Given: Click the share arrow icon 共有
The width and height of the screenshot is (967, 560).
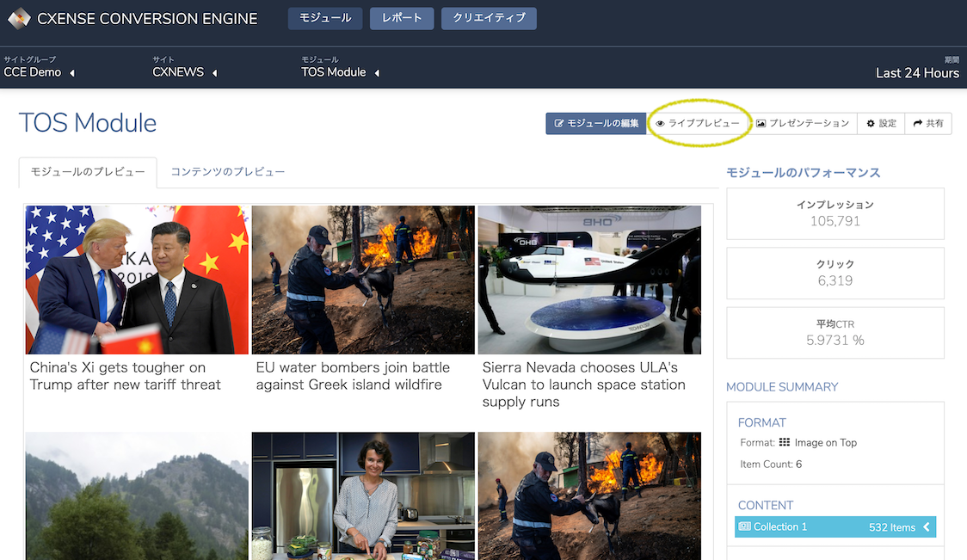Looking at the screenshot, I should 918,123.
